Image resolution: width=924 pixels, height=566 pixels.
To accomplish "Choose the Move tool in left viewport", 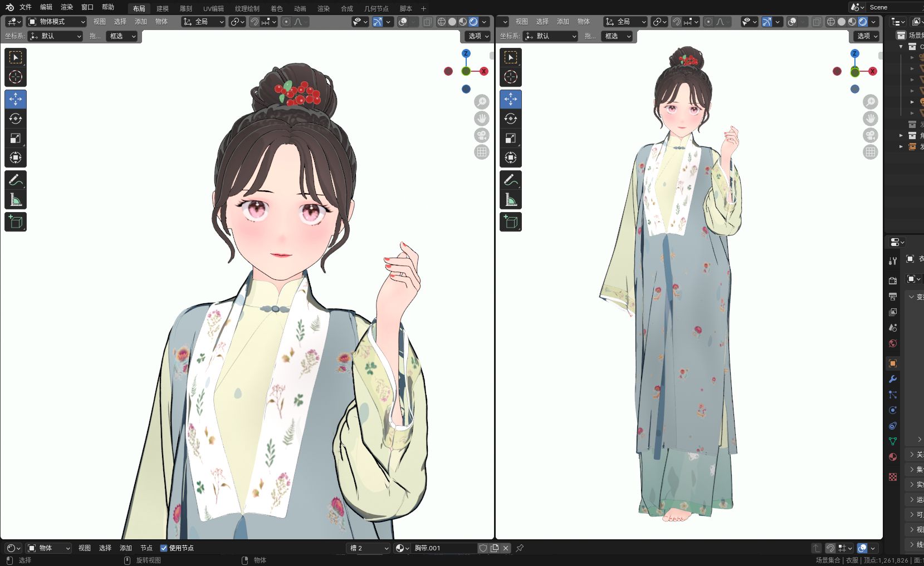I will click(16, 99).
